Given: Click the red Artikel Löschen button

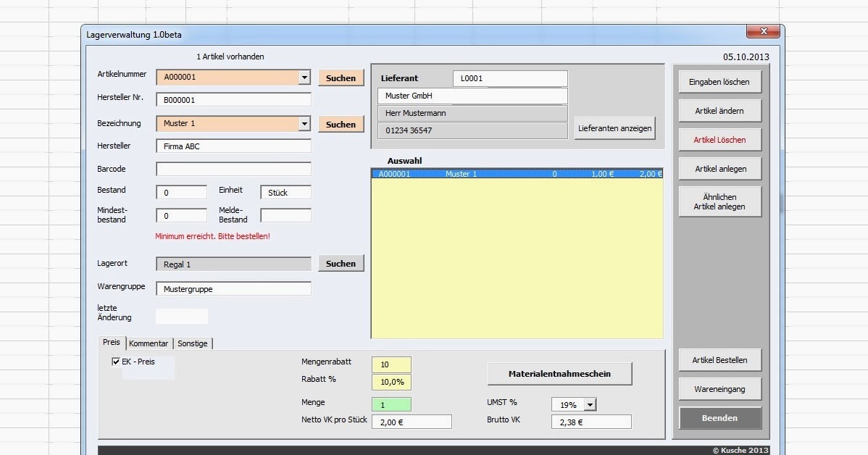Looking at the screenshot, I should click(x=719, y=139).
